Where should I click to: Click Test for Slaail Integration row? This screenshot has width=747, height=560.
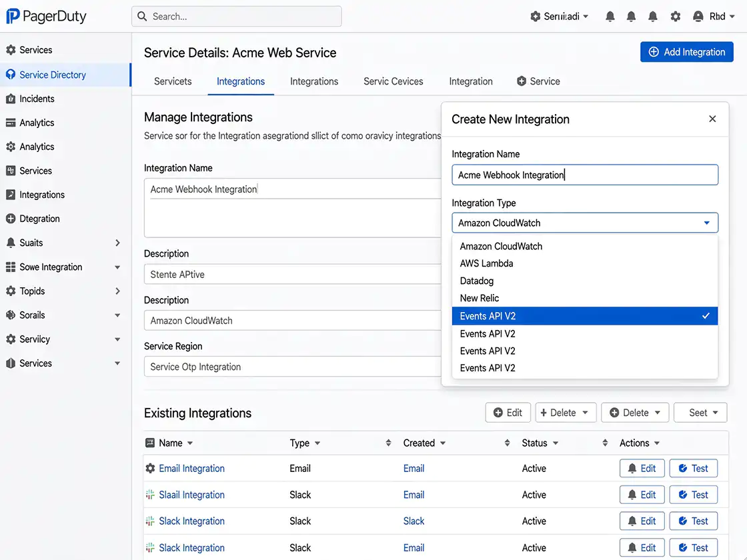[693, 495]
